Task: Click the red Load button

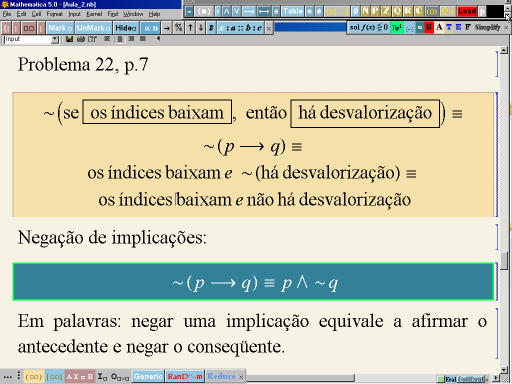Action: 467,11
